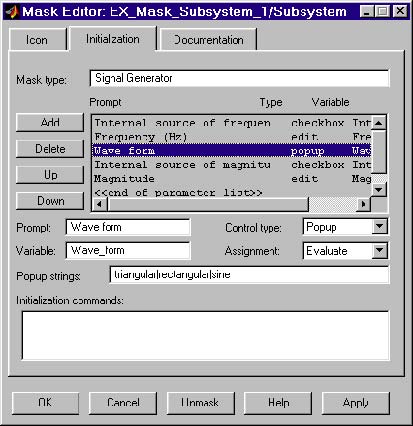The image size is (413, 426).
Task: Click the parameter list scroll up arrow
Action: point(379,123)
